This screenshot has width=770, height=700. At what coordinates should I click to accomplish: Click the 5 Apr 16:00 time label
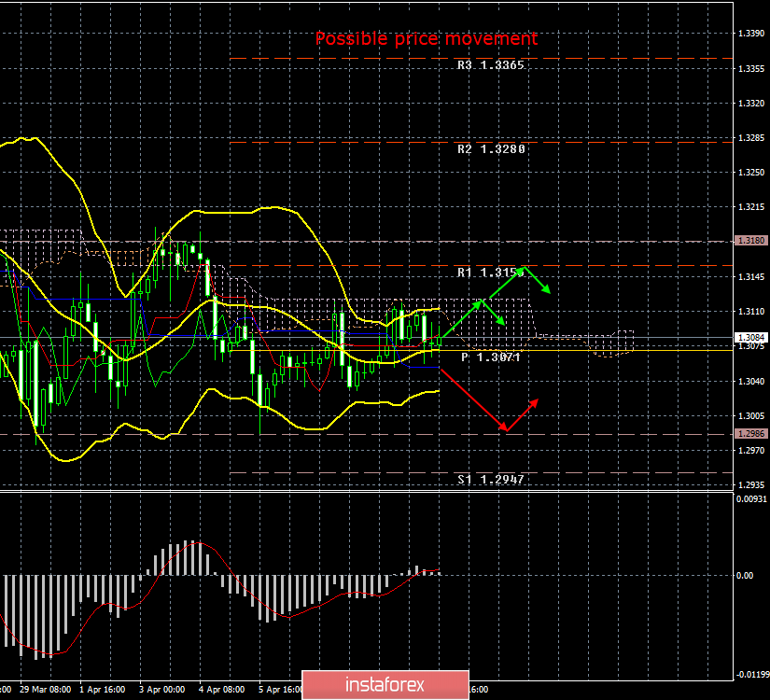click(x=280, y=689)
